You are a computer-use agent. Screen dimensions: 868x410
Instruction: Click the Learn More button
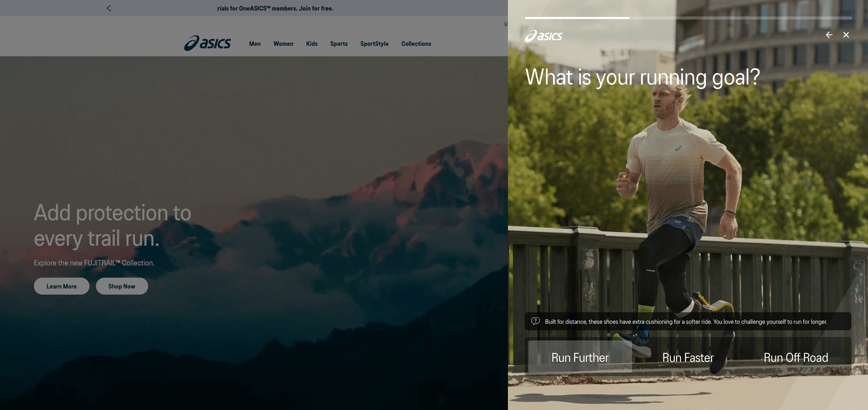[x=62, y=286]
